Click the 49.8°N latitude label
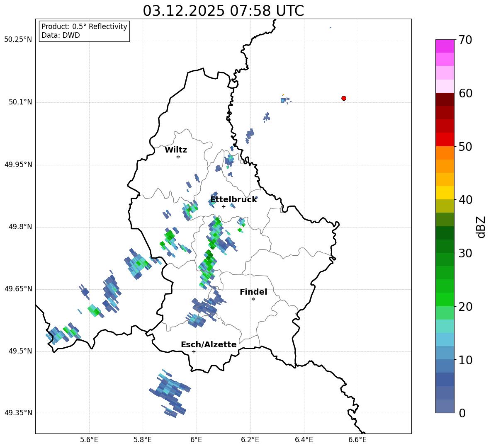The height and width of the screenshot is (448, 491). tap(20, 227)
